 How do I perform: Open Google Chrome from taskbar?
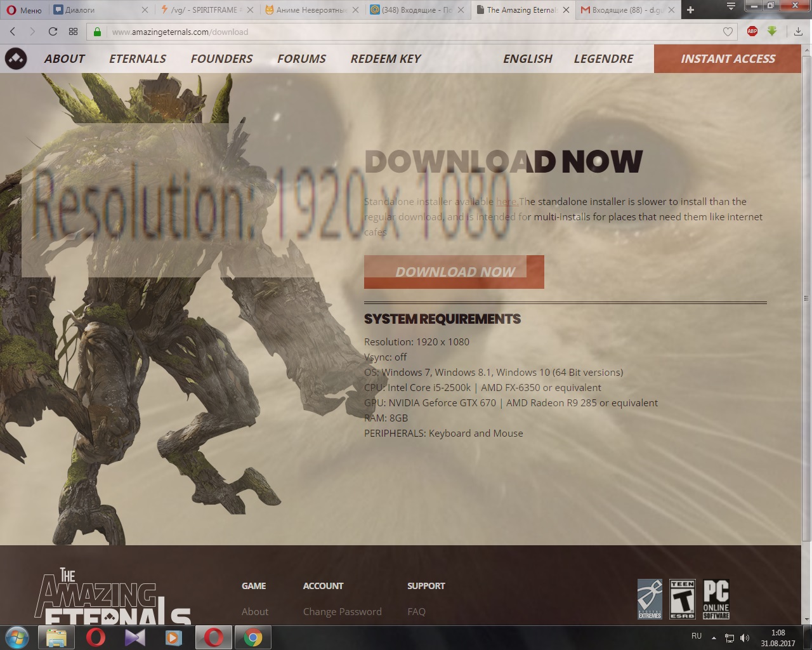pos(253,637)
